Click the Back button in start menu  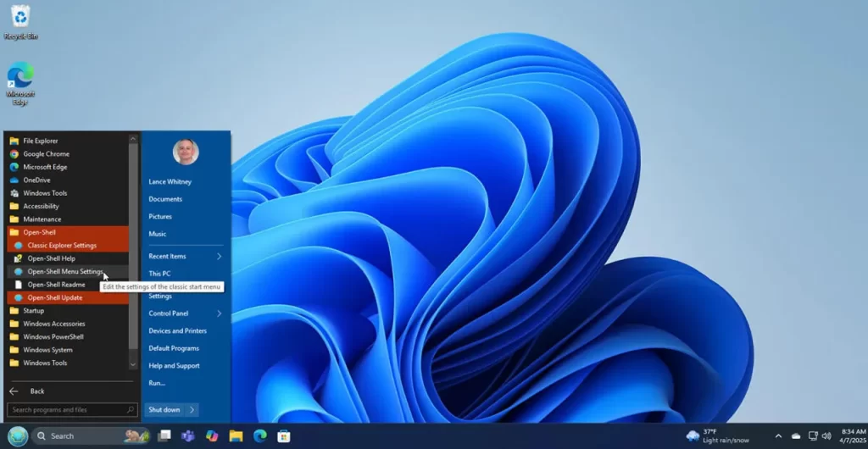[x=31, y=391]
